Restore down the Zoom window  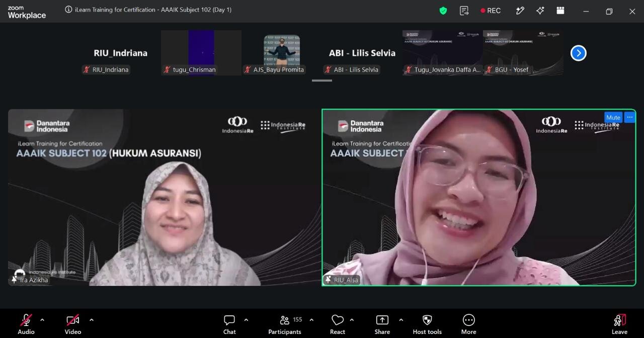pos(609,11)
